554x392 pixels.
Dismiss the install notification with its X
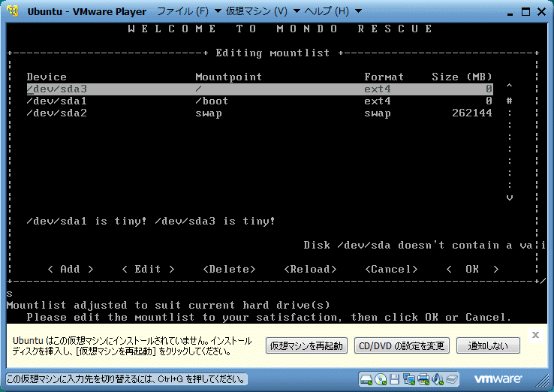535,335
